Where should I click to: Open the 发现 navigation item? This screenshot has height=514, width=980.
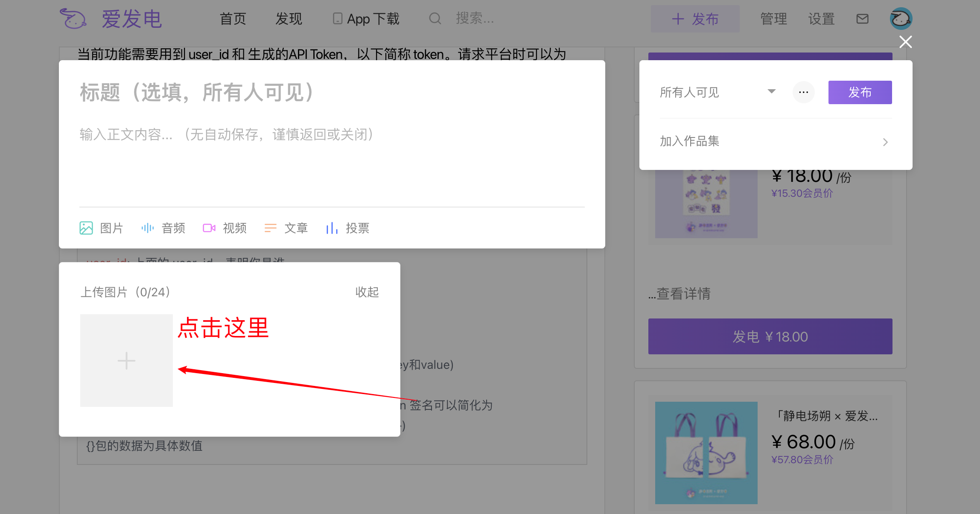(x=289, y=19)
